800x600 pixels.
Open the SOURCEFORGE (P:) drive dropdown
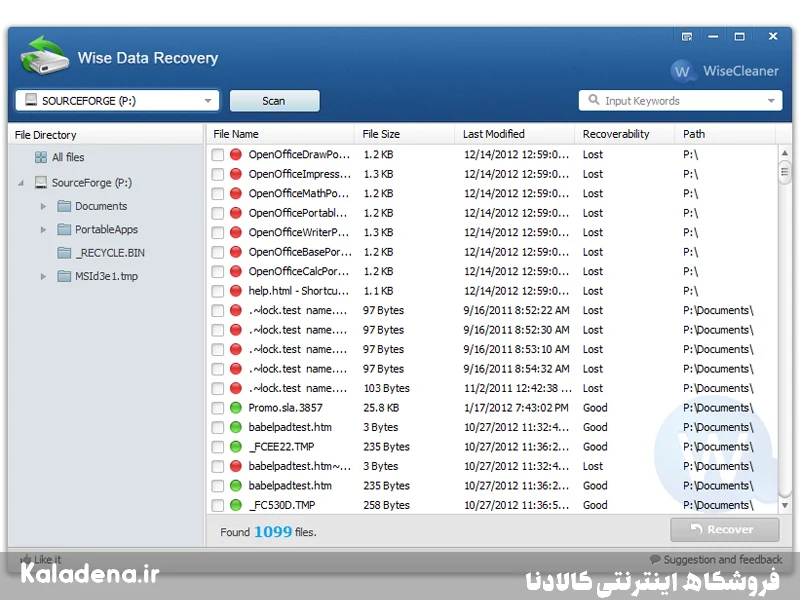click(208, 101)
